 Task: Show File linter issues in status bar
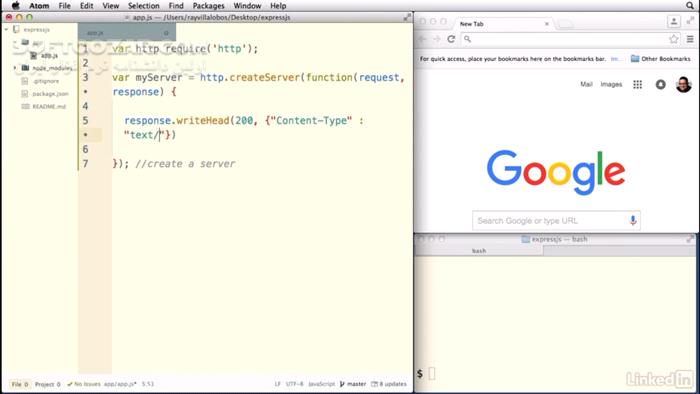(x=20, y=384)
